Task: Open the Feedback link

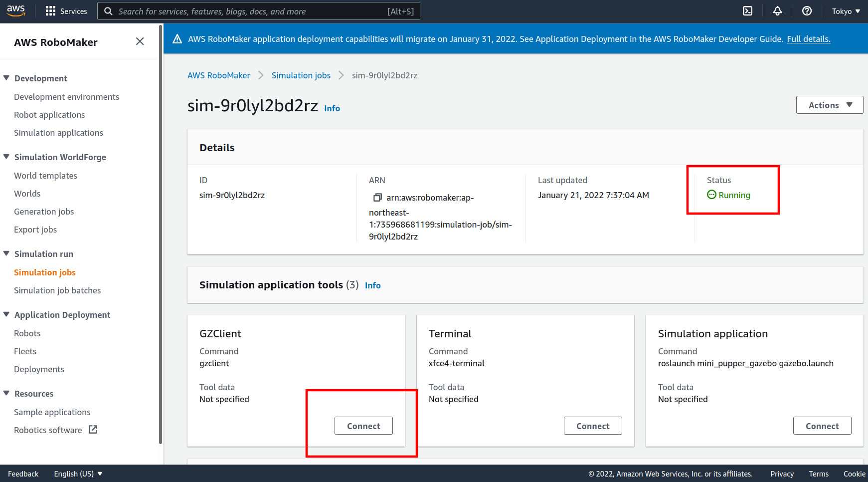Action: (23, 474)
